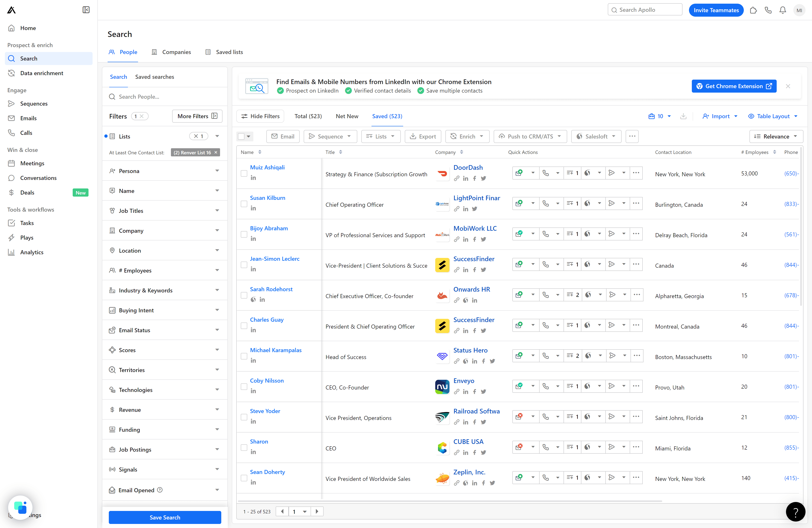This screenshot has height=528, width=812.
Task: Click the Save Search button
Action: point(165,518)
